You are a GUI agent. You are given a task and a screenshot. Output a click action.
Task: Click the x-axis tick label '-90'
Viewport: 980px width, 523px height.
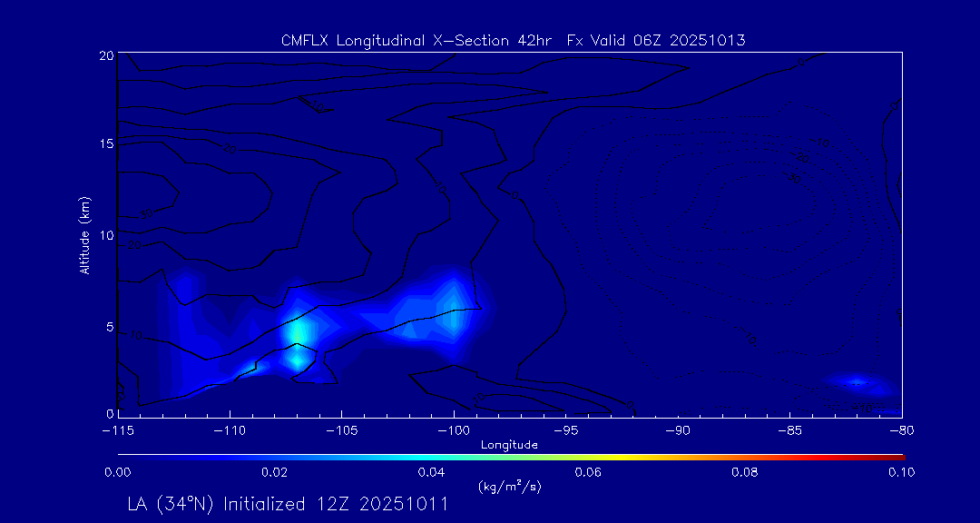coord(678,431)
